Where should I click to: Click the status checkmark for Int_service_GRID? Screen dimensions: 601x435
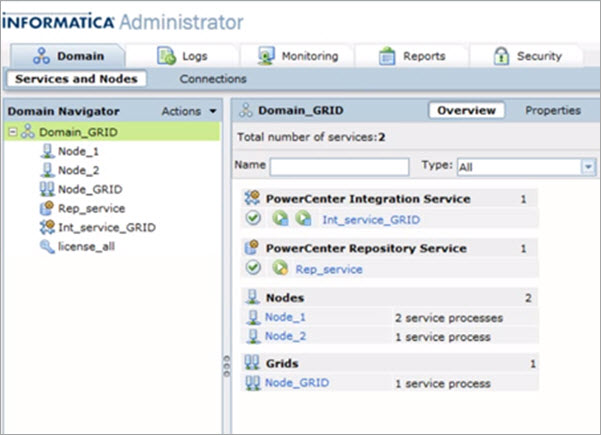tap(253, 218)
